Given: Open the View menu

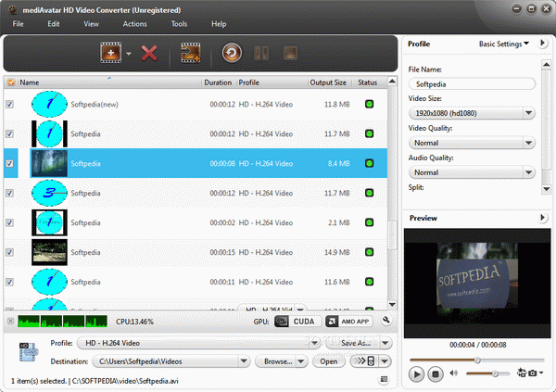Looking at the screenshot, I should [x=91, y=24].
